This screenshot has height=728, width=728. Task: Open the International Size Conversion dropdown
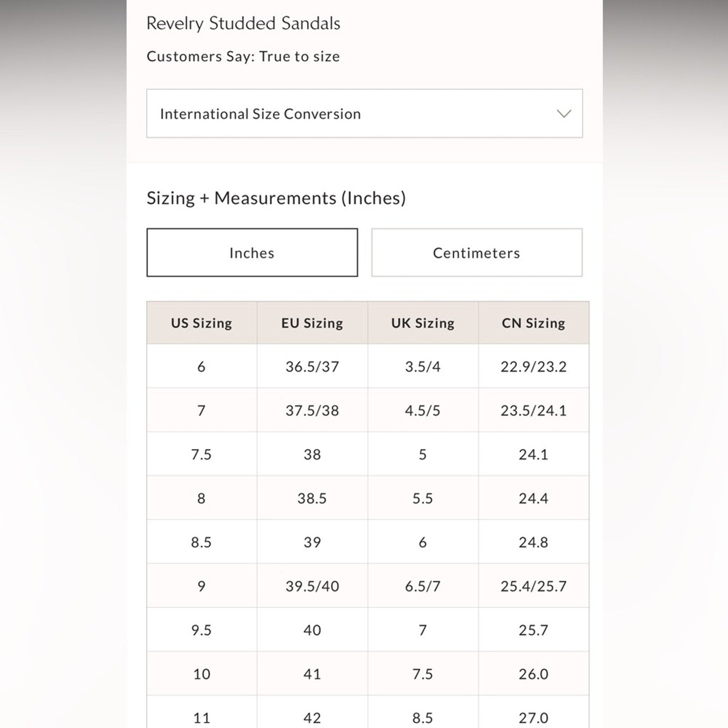coord(364,113)
